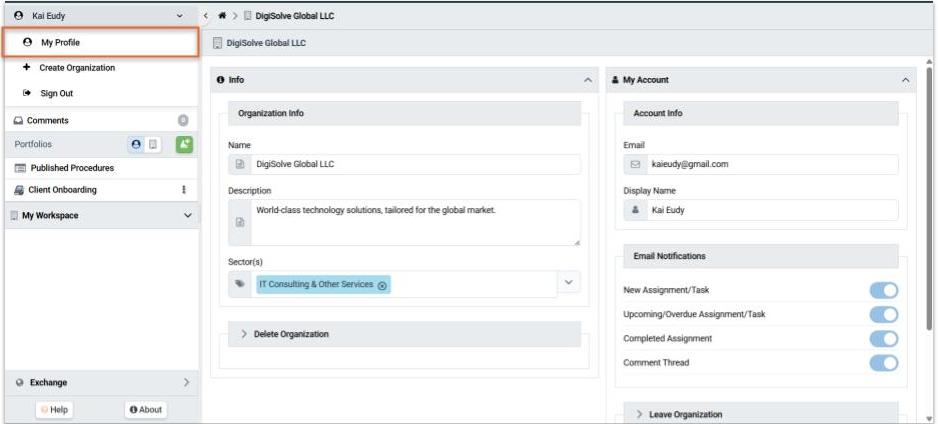Click the Comments count badge

183,120
